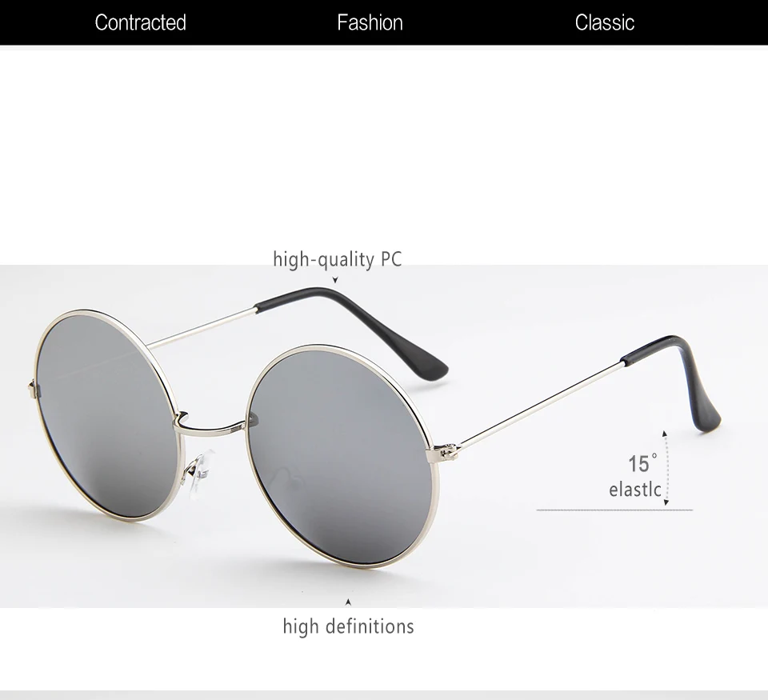Click the high-quality PC annotation text

coord(338,259)
